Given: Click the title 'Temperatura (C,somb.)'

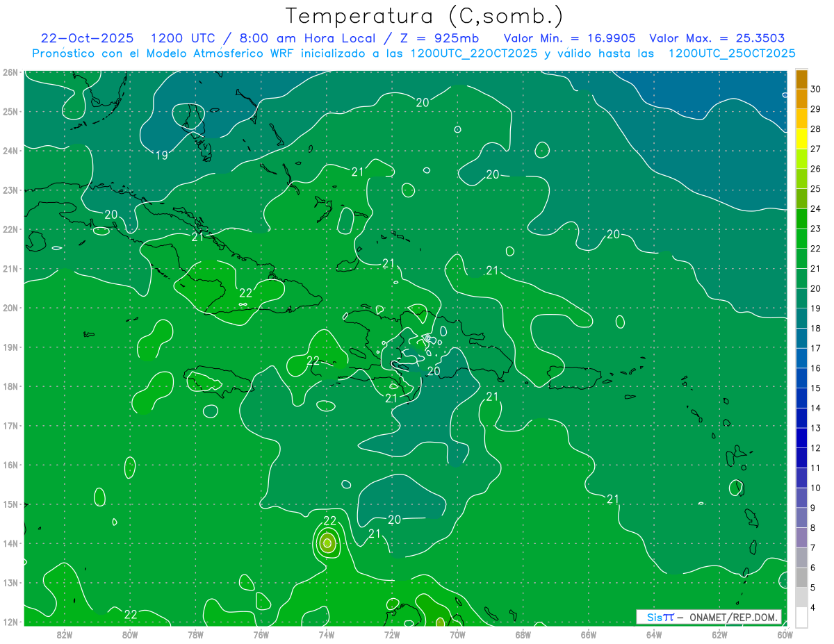Looking at the screenshot, I should click(425, 16).
